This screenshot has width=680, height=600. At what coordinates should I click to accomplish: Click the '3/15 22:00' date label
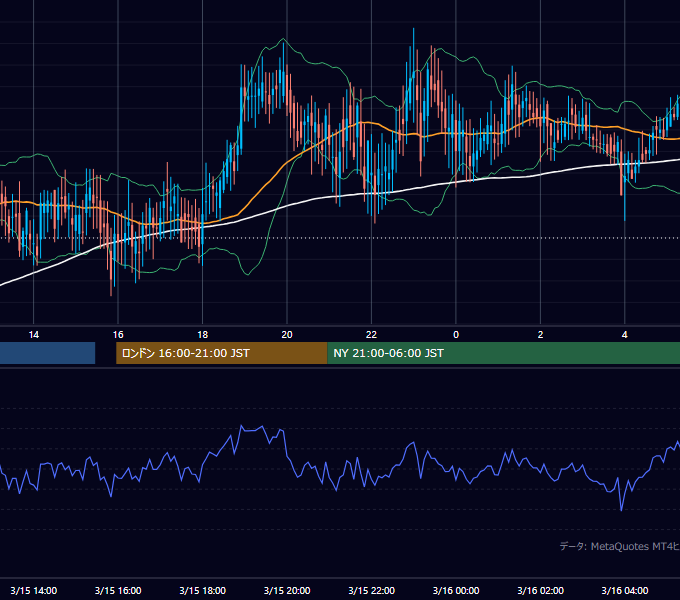point(371,590)
